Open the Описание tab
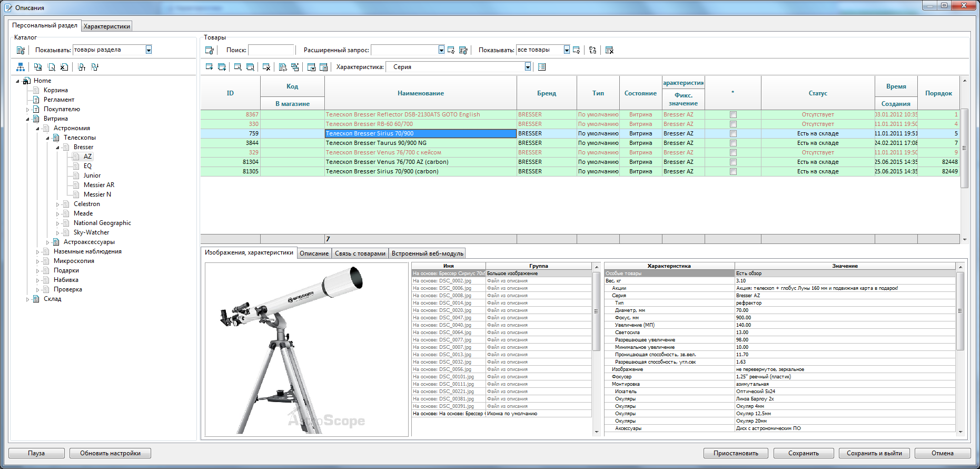Image resolution: width=980 pixels, height=469 pixels. pyautogui.click(x=314, y=253)
